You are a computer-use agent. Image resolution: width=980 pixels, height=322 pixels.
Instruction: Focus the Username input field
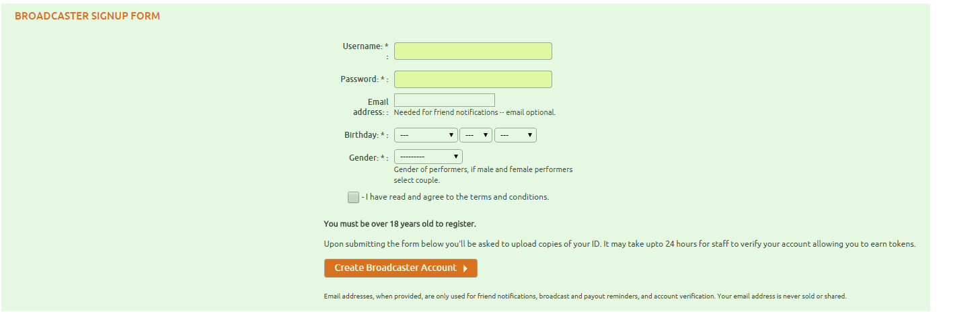(x=473, y=51)
